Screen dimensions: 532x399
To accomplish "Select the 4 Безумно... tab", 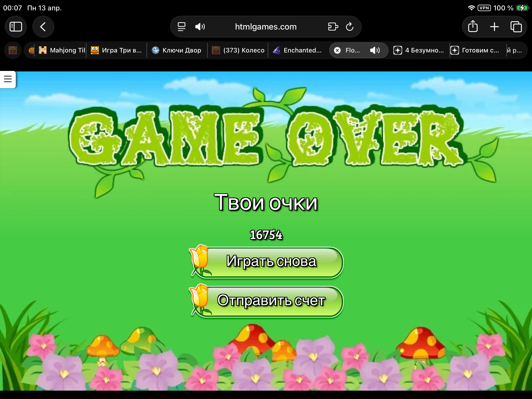I will point(419,50).
